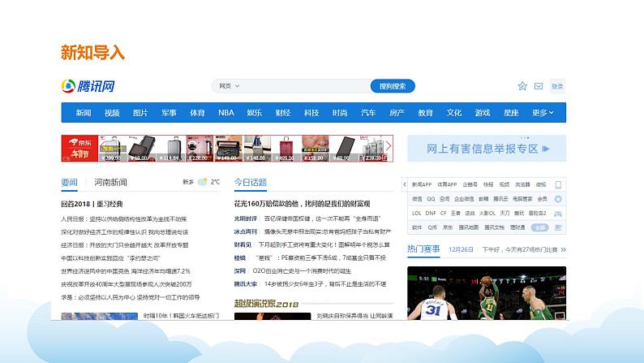Image resolution: width=644 pixels, height=363 pixels.
Task: Open the 时尚 navigation item
Action: 340,113
